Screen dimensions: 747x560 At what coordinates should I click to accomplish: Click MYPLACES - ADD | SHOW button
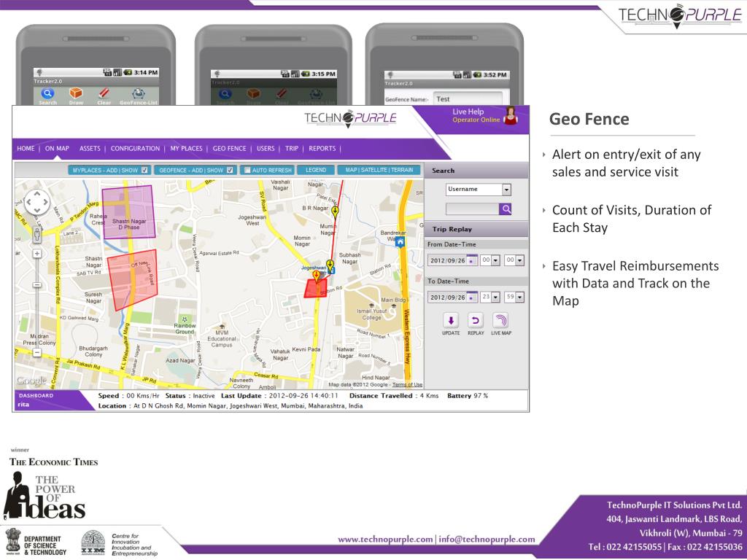coord(109,170)
